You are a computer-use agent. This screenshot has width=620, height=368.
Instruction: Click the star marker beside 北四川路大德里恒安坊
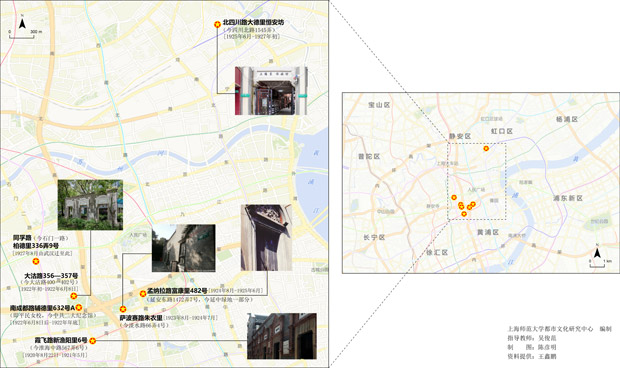[217, 24]
